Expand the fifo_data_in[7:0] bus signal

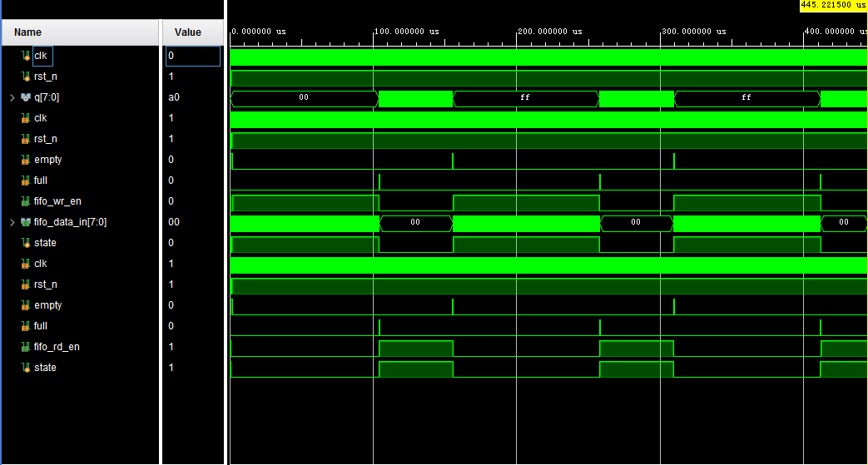(x=12, y=222)
